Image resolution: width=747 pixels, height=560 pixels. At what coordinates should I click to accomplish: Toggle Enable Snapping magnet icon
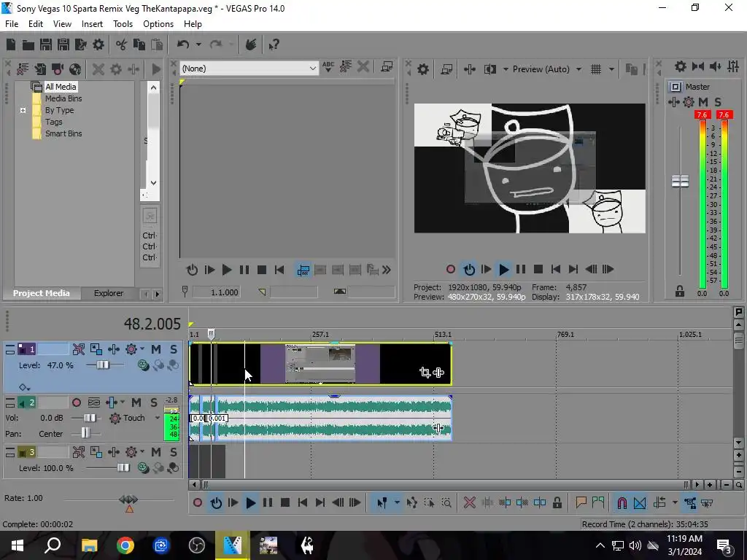[622, 502]
